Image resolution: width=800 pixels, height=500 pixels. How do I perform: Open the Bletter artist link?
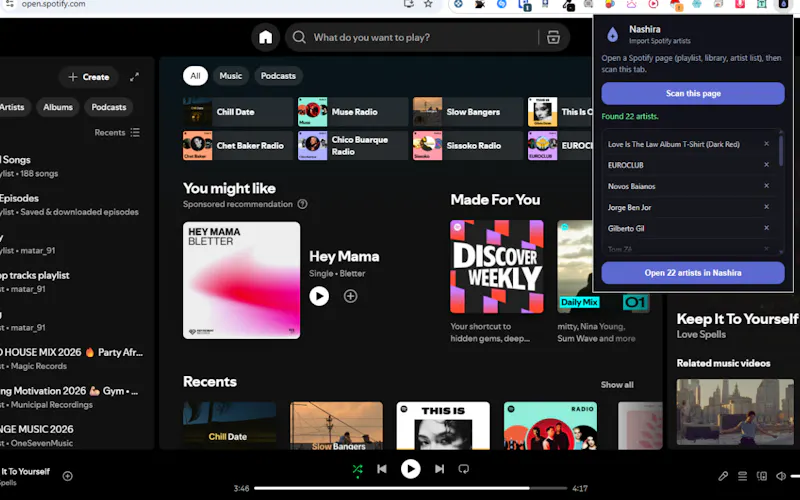353,273
